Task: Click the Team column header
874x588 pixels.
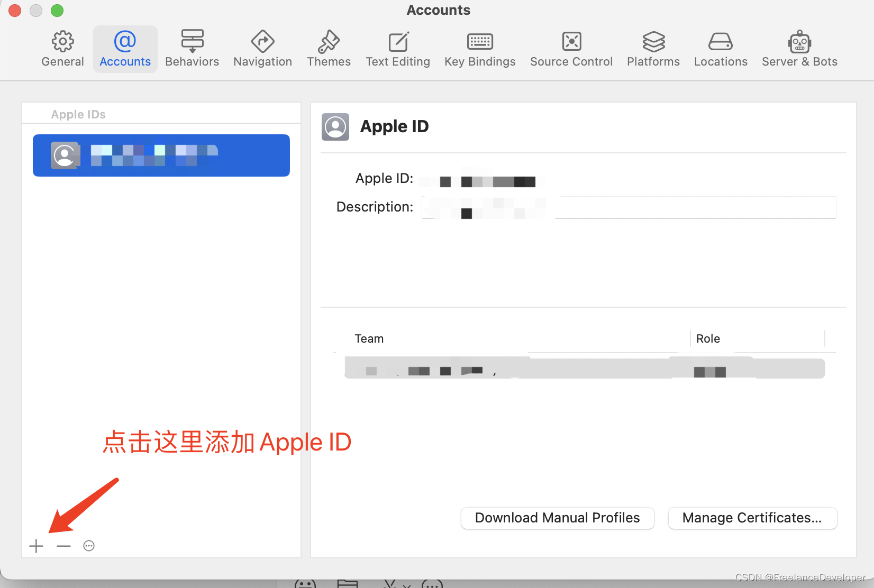Action: [x=369, y=338]
